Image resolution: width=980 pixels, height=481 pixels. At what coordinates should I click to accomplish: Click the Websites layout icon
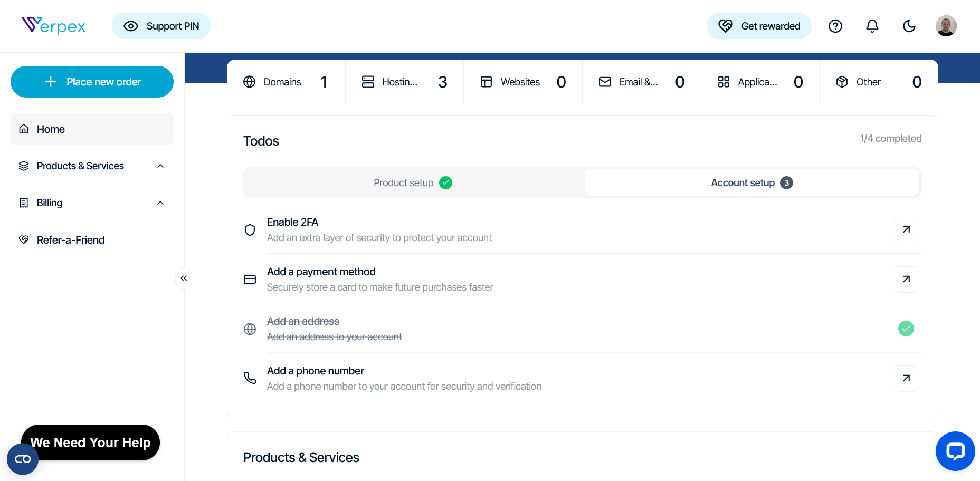click(x=487, y=82)
